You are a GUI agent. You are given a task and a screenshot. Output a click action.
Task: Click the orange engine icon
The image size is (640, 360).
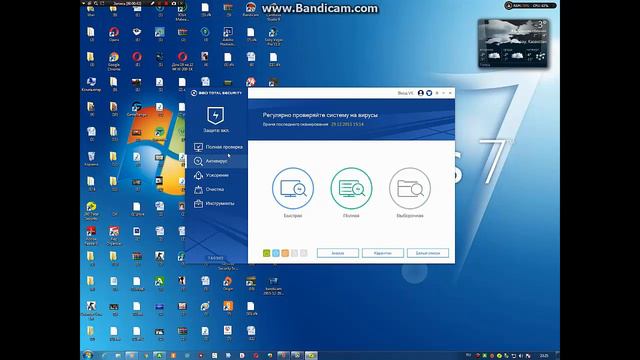coord(285,253)
